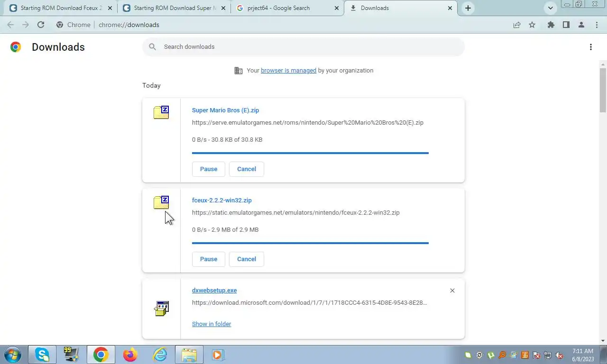Click the network tray icon
Image resolution: width=607 pixels, height=364 pixels.
548,355
